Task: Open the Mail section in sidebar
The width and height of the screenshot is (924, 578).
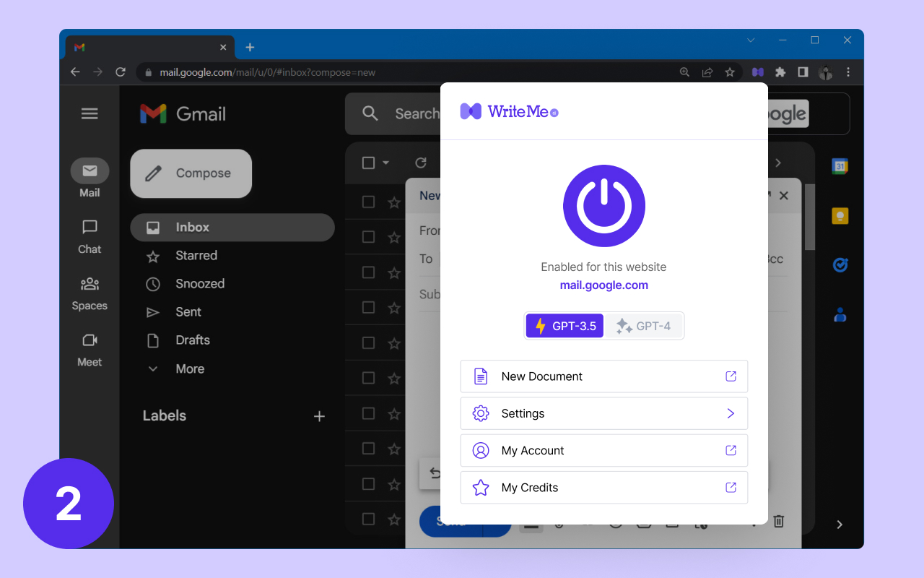Action: (90, 178)
